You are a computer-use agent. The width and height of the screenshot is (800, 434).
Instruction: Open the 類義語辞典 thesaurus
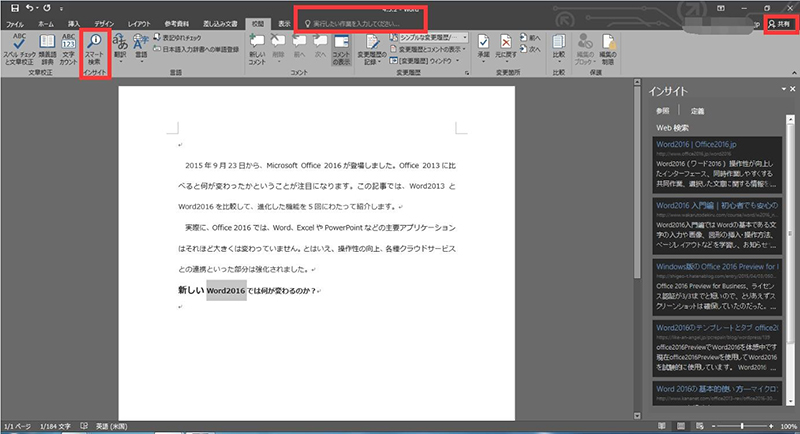click(47, 49)
